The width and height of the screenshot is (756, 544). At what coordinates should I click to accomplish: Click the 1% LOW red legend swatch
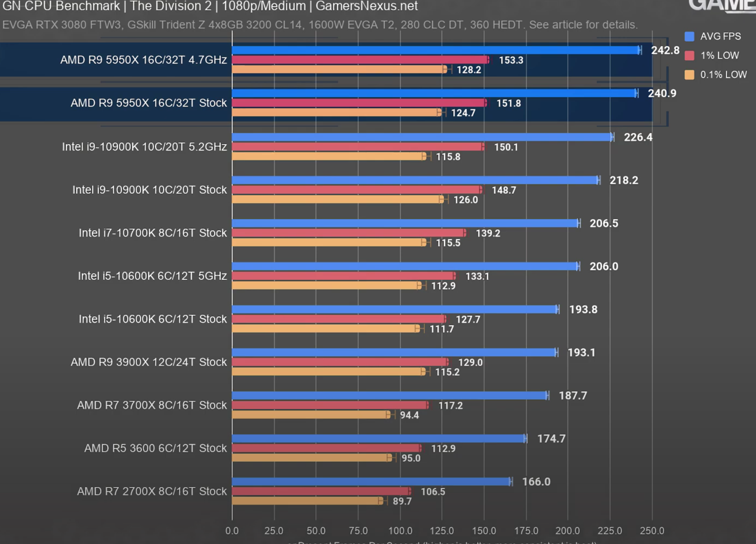pyautogui.click(x=689, y=55)
